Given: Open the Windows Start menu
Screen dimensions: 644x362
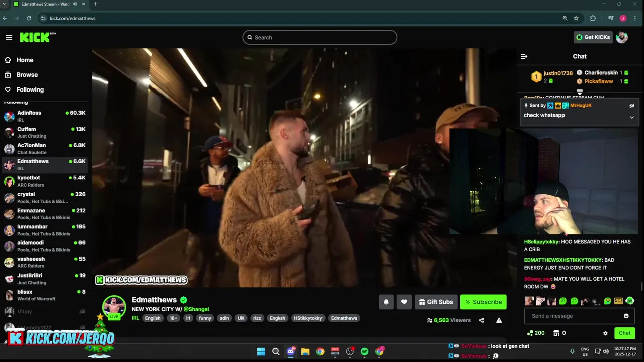Looking at the screenshot, I should (261, 351).
